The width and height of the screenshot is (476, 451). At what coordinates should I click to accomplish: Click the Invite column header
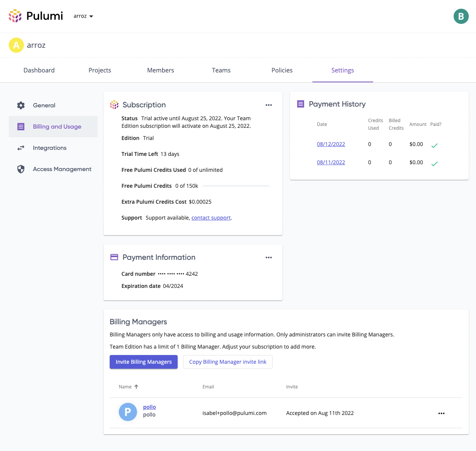[292, 387]
